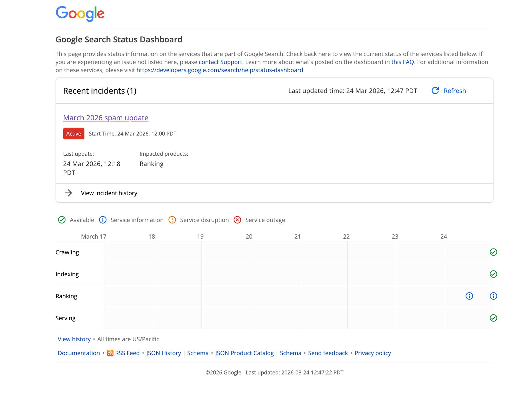Click the 'Serving' row label

tap(65, 318)
